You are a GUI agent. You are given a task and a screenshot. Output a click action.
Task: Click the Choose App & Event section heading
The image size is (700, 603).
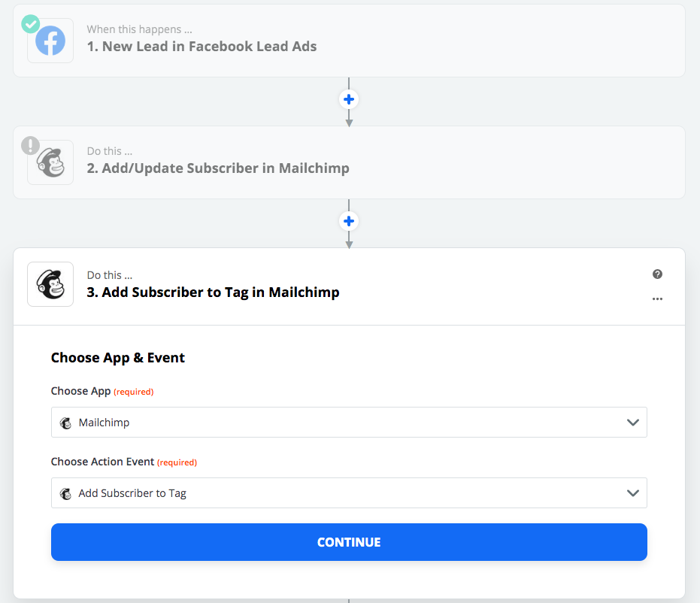118,358
